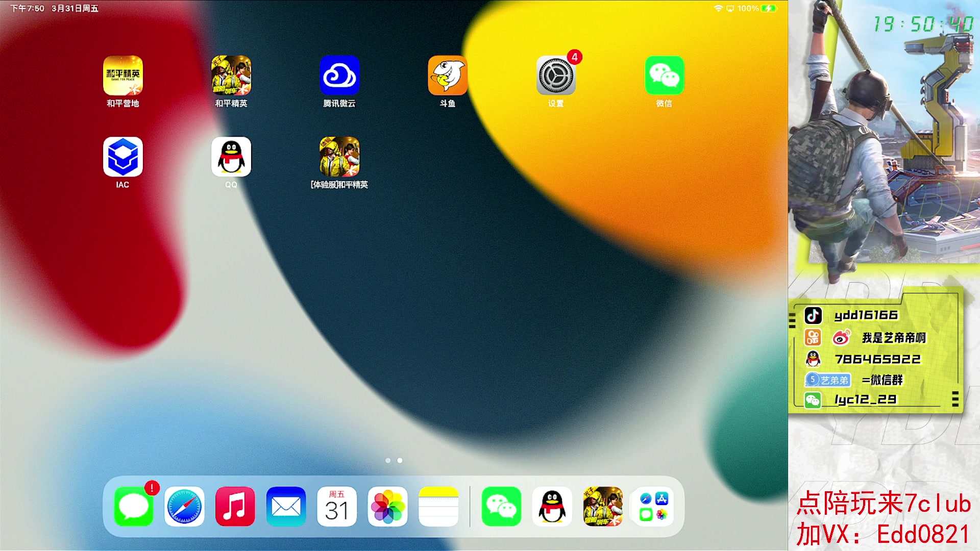Click the ydd16166 account text
Image resolution: width=980 pixels, height=551 pixels.
click(866, 315)
